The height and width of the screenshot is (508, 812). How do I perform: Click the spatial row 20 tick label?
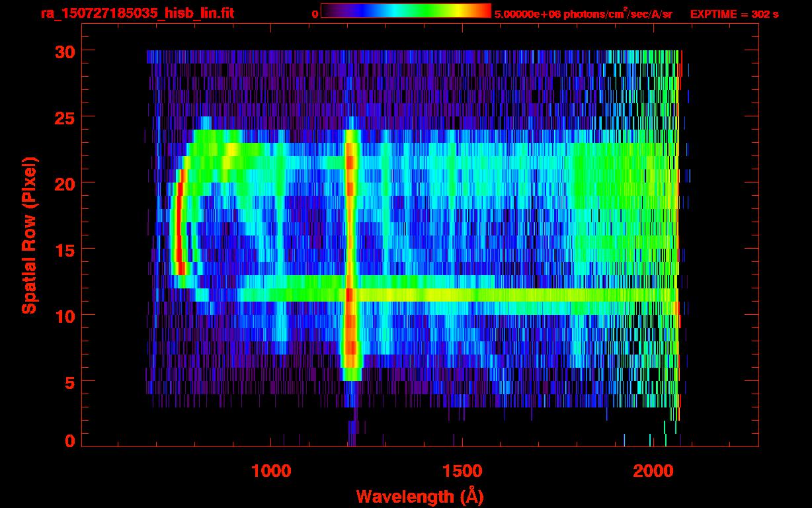pyautogui.click(x=65, y=183)
